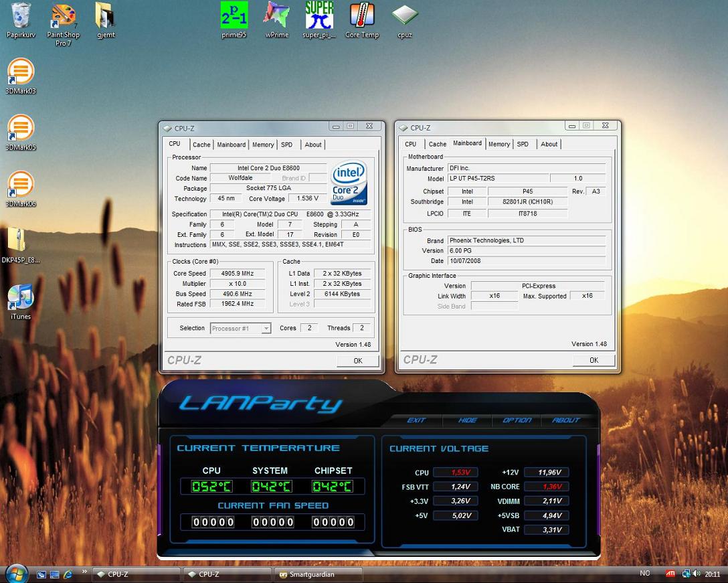Click EXIT in LANParty Smartguardian
The image size is (728, 583).
click(416, 420)
